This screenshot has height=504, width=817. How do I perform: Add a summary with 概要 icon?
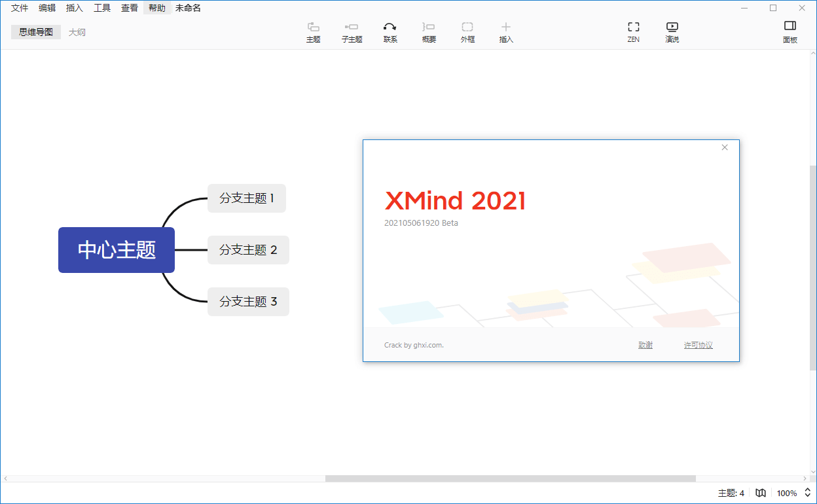[429, 32]
